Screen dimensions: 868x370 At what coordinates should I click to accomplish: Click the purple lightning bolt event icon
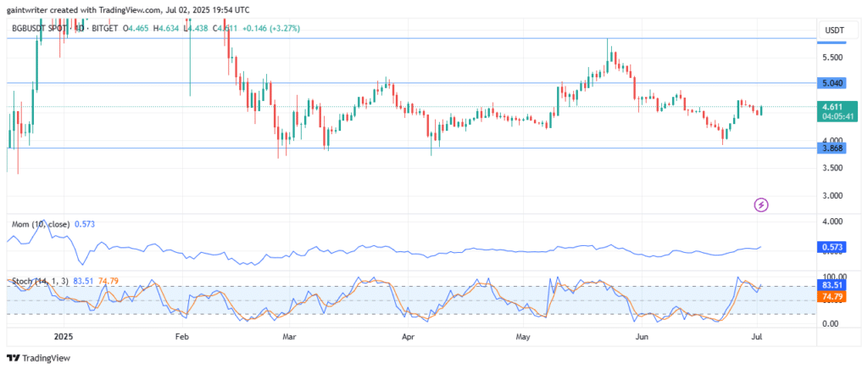762,205
